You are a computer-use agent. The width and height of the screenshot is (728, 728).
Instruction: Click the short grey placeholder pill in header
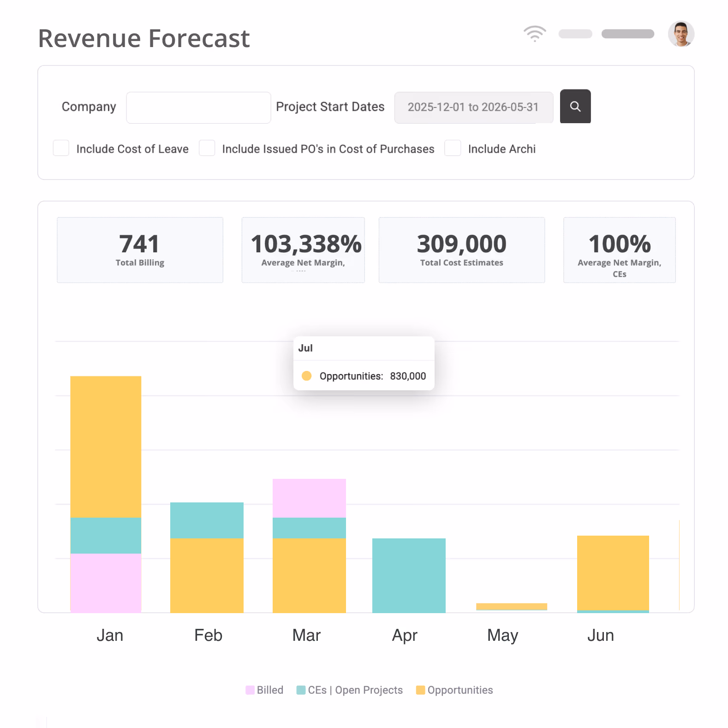pyautogui.click(x=575, y=34)
